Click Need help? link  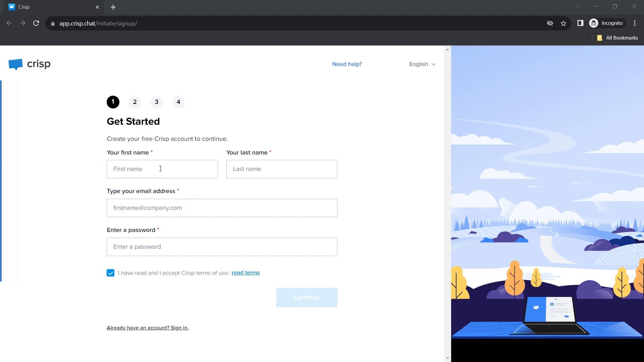pos(347,64)
